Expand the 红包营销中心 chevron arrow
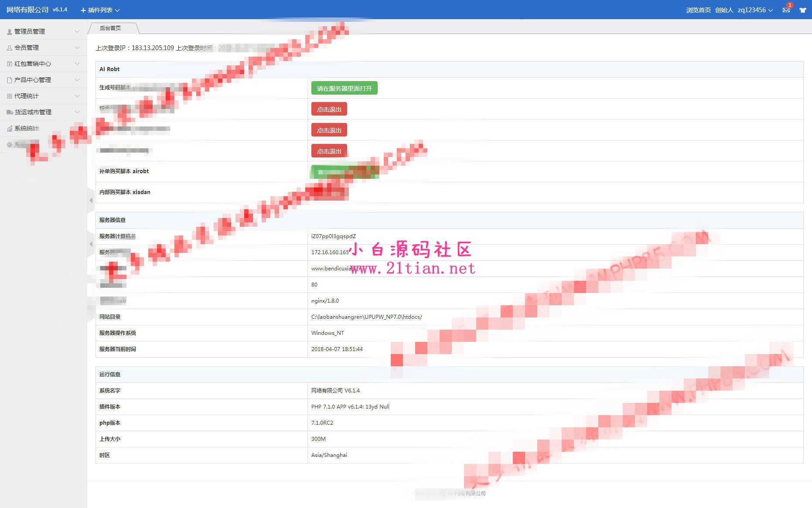 click(77, 64)
